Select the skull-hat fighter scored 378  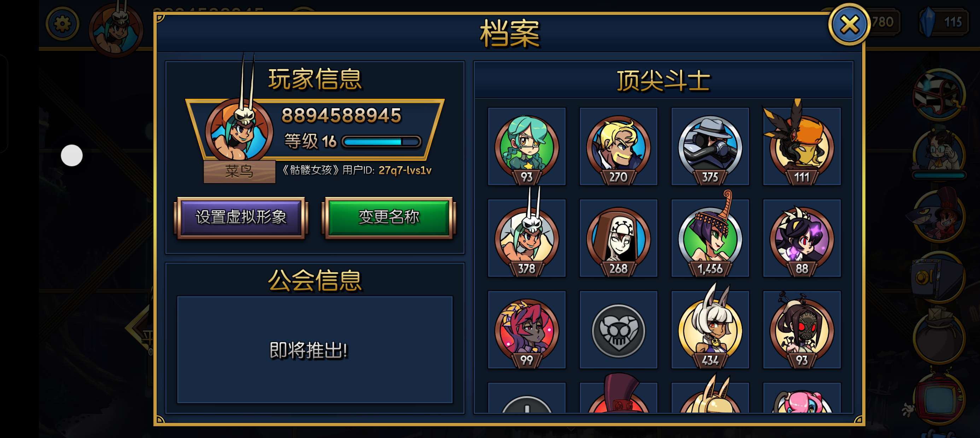click(x=526, y=238)
